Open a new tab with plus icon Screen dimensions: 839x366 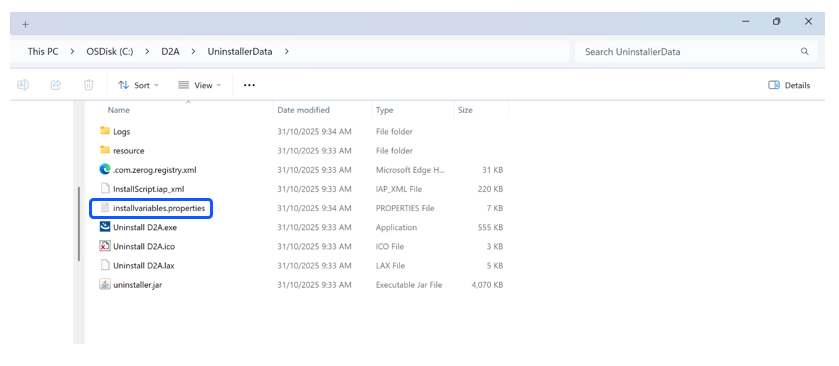[25, 25]
